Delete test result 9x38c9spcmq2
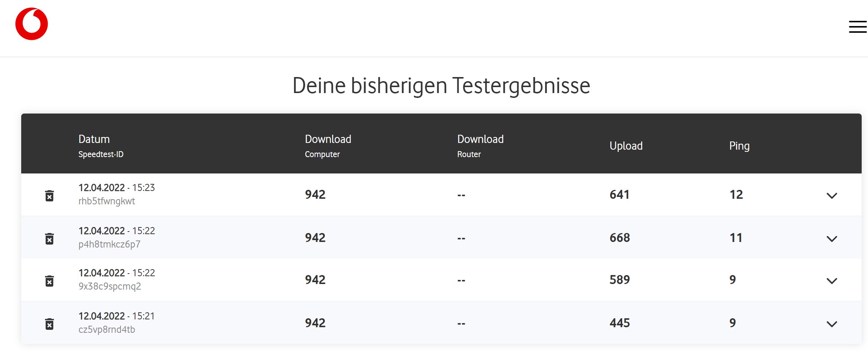868x354 pixels. [x=49, y=281]
